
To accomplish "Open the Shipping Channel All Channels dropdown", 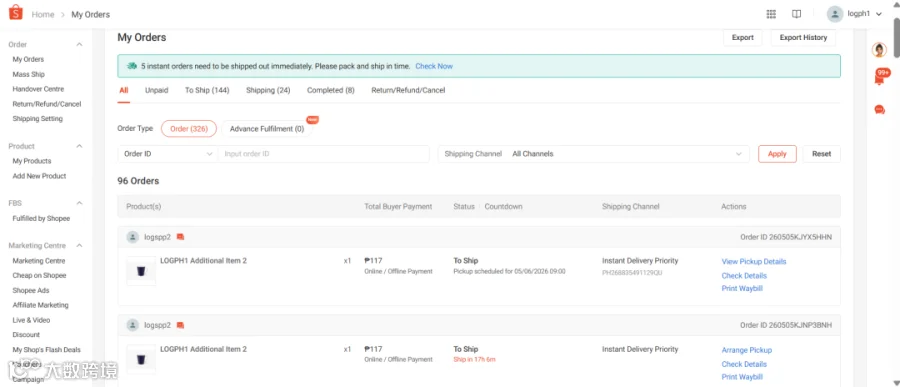I will point(593,154).
